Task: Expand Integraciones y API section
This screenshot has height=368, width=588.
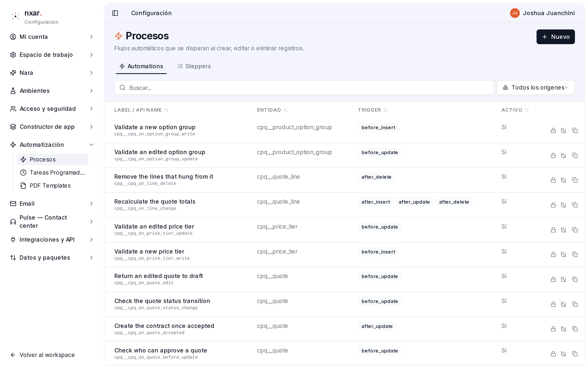Action: pyautogui.click(x=52, y=240)
